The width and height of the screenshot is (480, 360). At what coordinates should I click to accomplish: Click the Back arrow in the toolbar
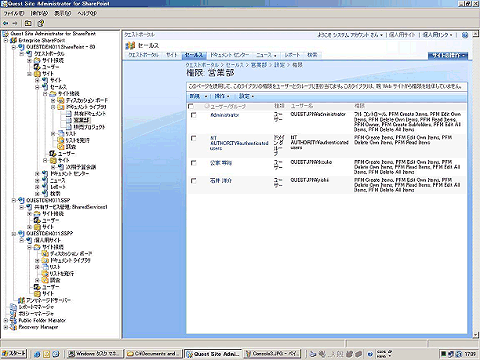[5, 23]
